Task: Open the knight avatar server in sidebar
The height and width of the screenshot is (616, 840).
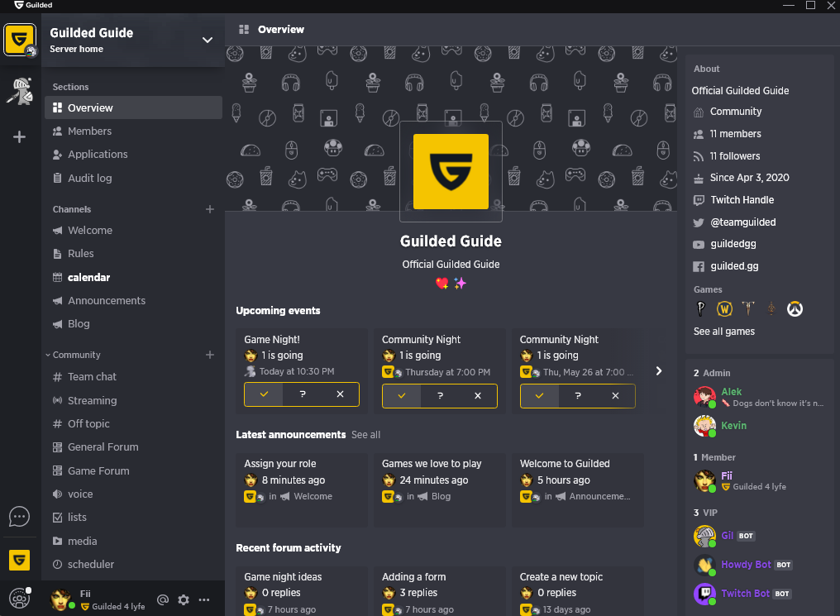Action: coord(20,91)
